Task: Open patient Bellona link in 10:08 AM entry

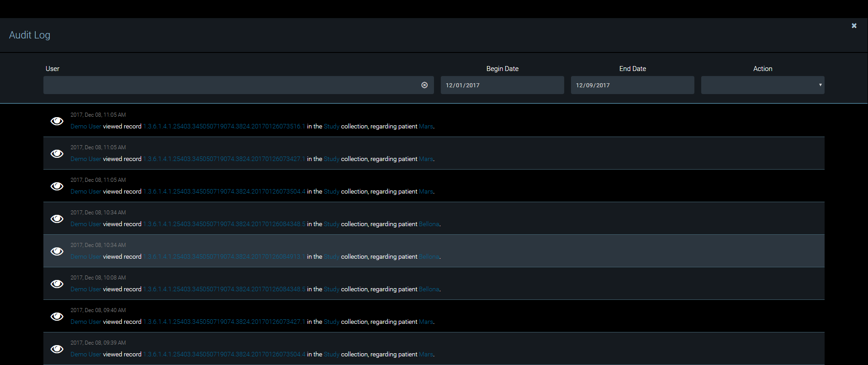Action: (x=429, y=289)
